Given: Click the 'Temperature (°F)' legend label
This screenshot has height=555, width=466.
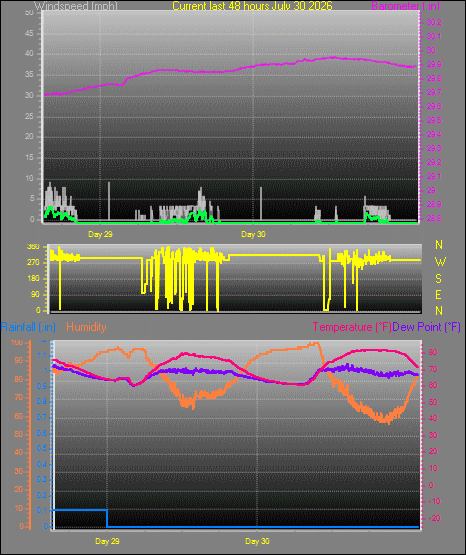Looking at the screenshot, I should click(x=352, y=327).
